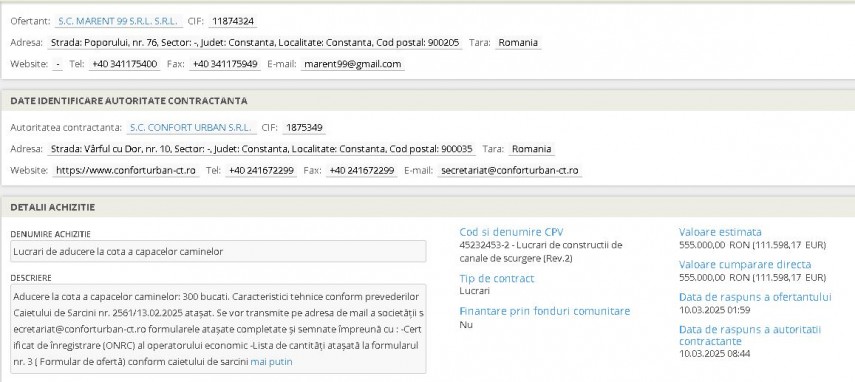The width and height of the screenshot is (855, 382).
Task: Select the marent99@gmail.com email field
Action: [353, 64]
